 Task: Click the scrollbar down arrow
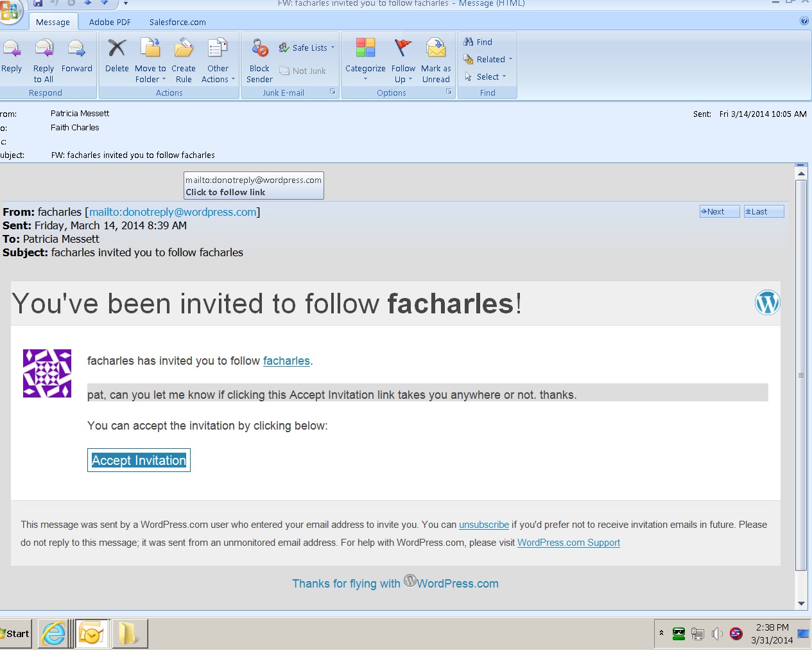coord(801,603)
